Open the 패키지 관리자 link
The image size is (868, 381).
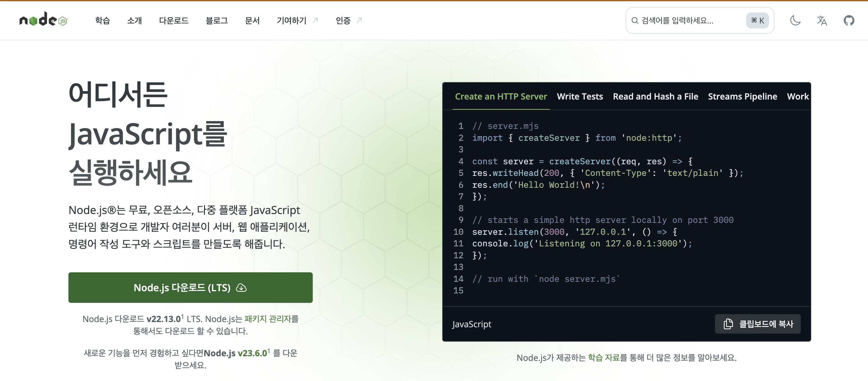click(x=268, y=319)
